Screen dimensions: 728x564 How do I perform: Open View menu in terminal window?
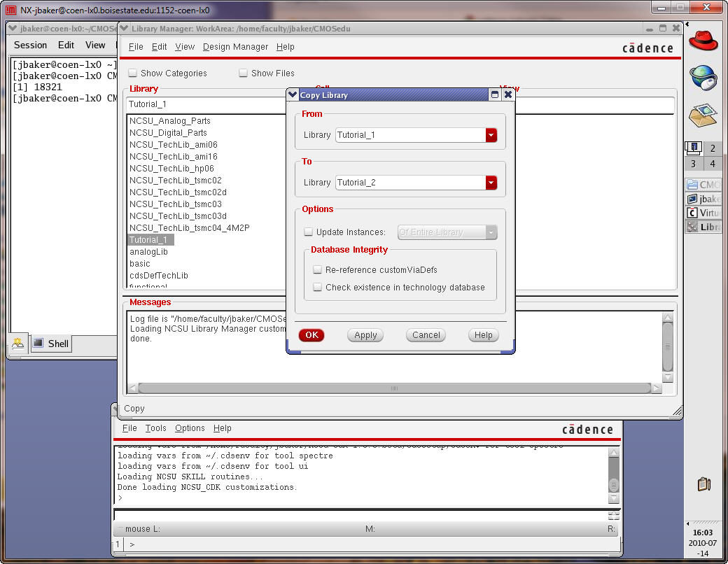pos(95,45)
